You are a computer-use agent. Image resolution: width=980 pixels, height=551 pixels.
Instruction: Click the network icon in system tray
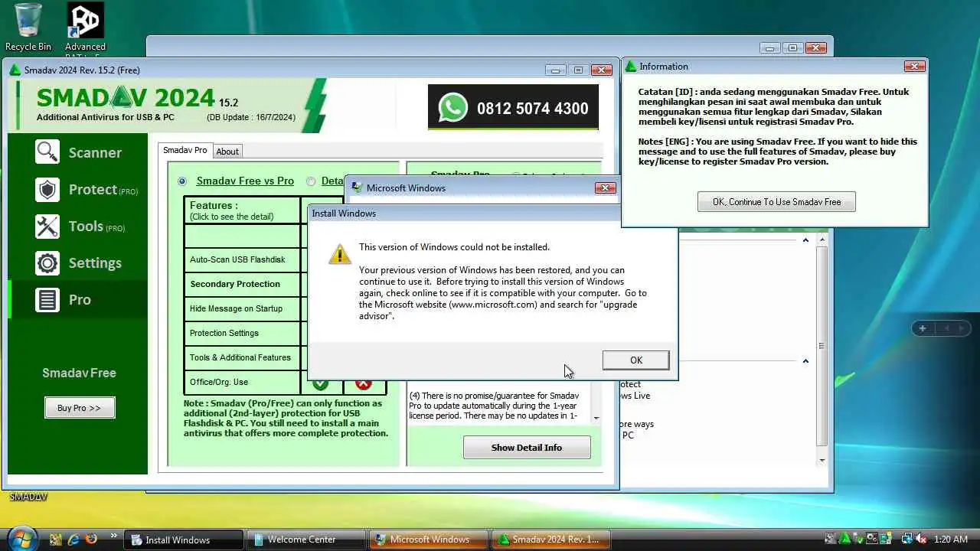pyautogui.click(x=907, y=540)
